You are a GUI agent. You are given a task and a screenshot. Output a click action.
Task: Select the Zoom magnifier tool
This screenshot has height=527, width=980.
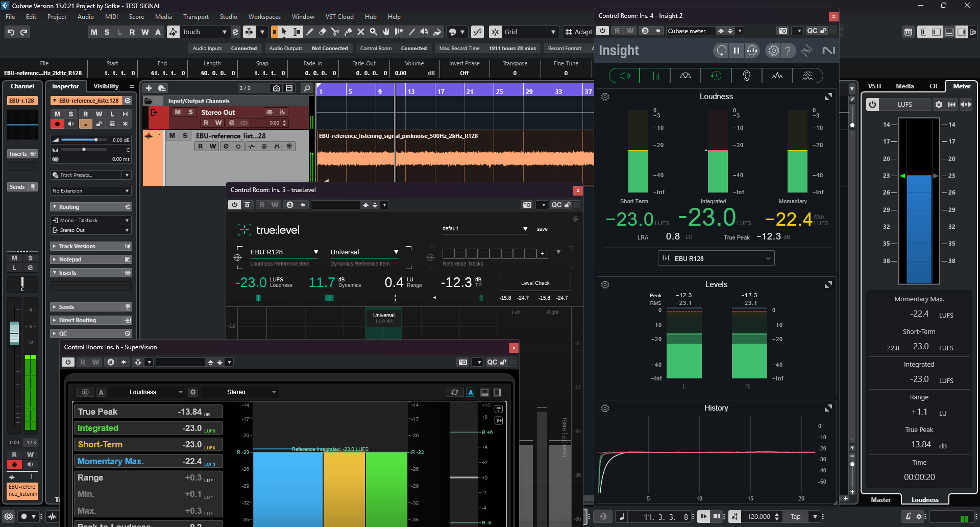pos(373,32)
